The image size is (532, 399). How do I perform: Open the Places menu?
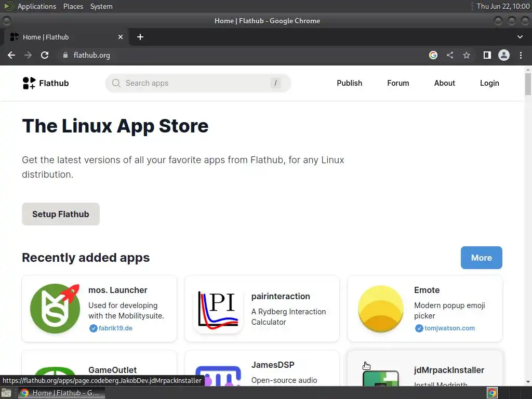73,6
